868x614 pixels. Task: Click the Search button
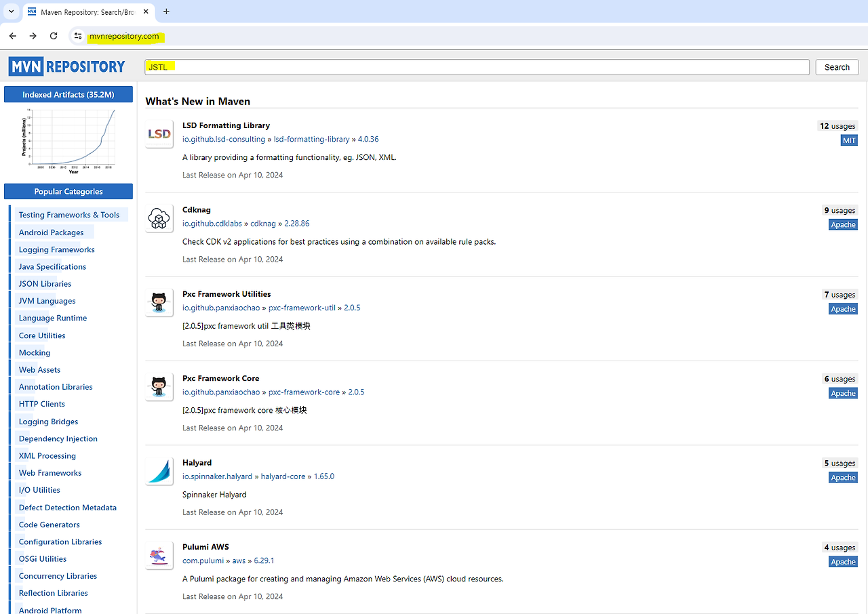click(x=837, y=67)
